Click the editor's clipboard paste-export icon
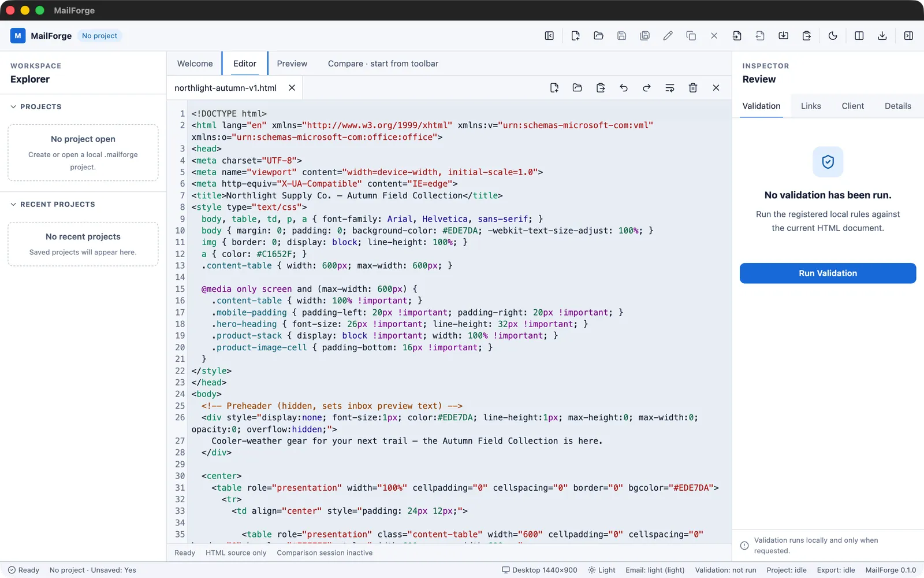This screenshot has height=578, width=924. click(x=601, y=88)
